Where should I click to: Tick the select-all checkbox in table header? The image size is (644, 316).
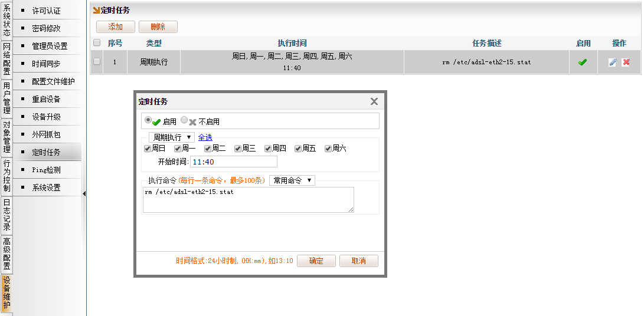[x=97, y=43]
